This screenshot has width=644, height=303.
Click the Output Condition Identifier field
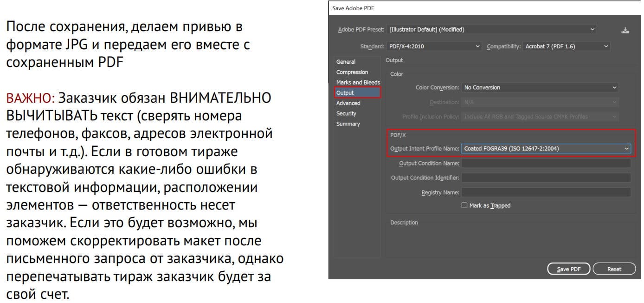click(546, 178)
